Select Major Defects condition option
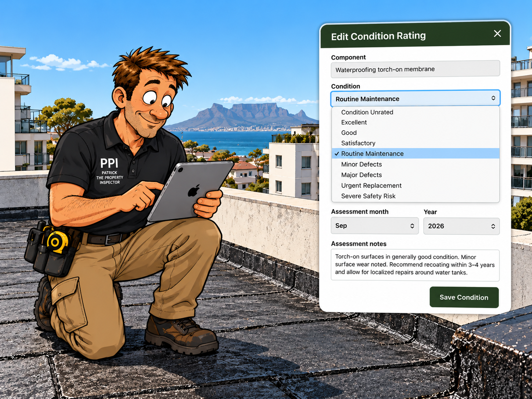 point(416,175)
